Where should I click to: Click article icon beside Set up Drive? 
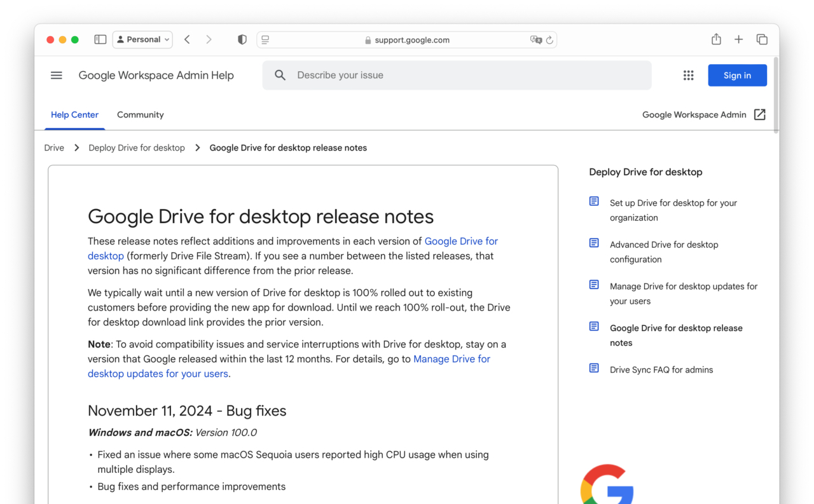[x=594, y=201]
